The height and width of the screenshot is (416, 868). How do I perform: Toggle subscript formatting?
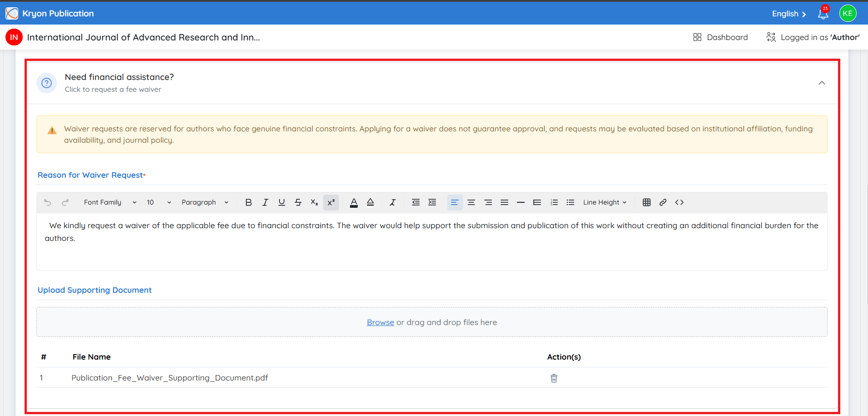pyautogui.click(x=314, y=202)
